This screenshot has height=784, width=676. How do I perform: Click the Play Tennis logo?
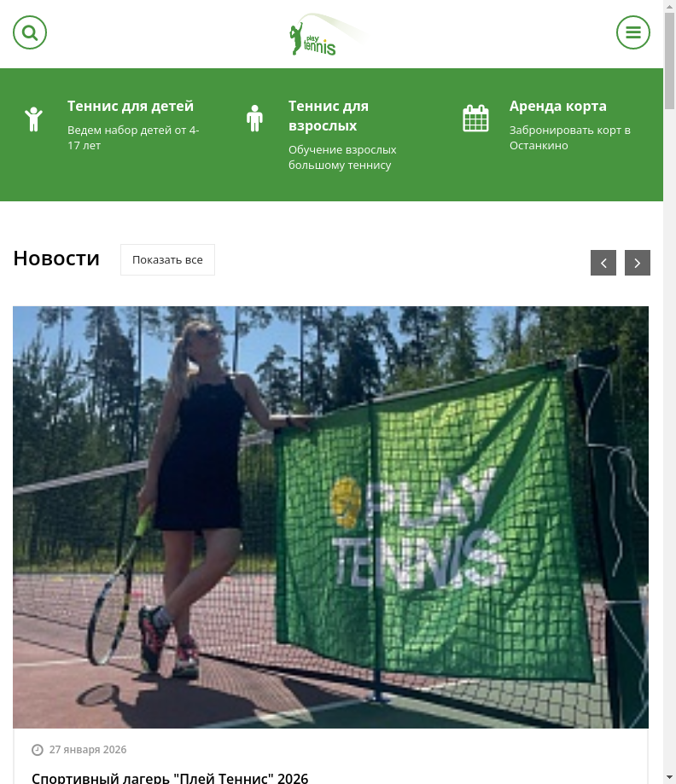coord(327,34)
